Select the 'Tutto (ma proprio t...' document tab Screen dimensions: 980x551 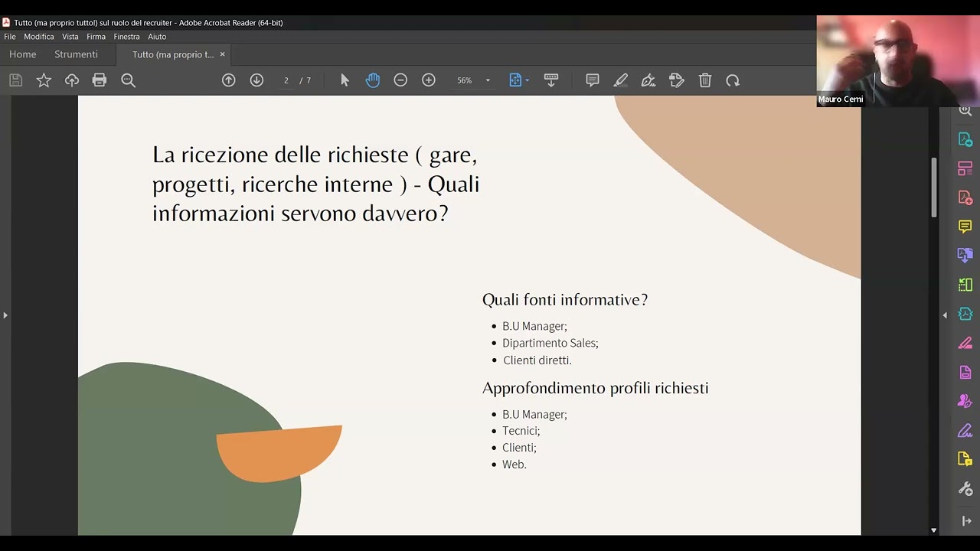tap(173, 54)
